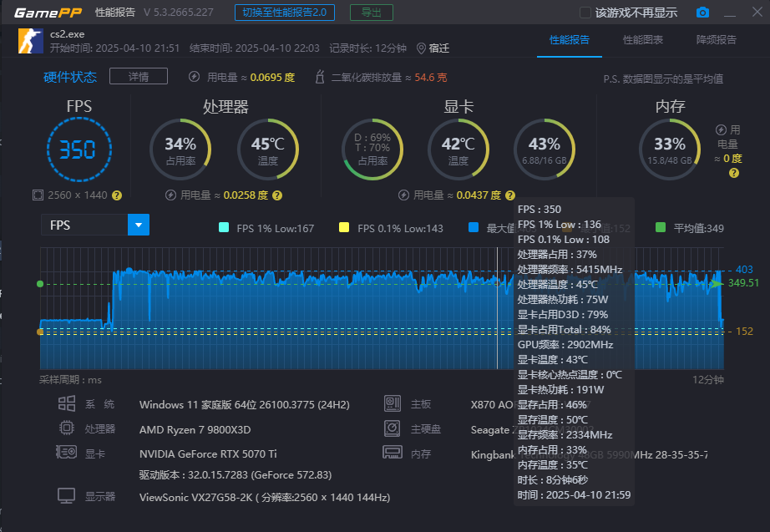Click the help question mark beside resolution 2560x1440

point(118,195)
